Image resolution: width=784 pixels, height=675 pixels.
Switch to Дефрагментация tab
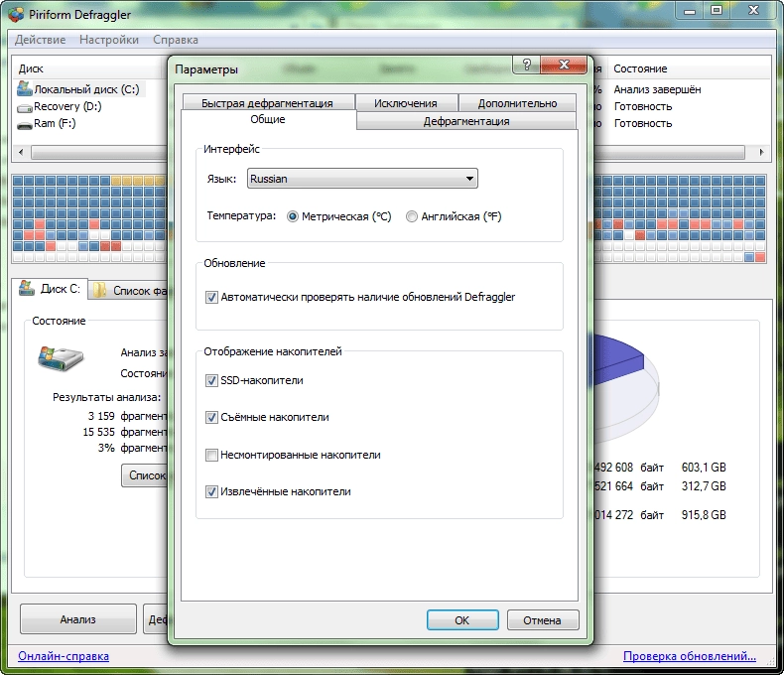point(466,121)
